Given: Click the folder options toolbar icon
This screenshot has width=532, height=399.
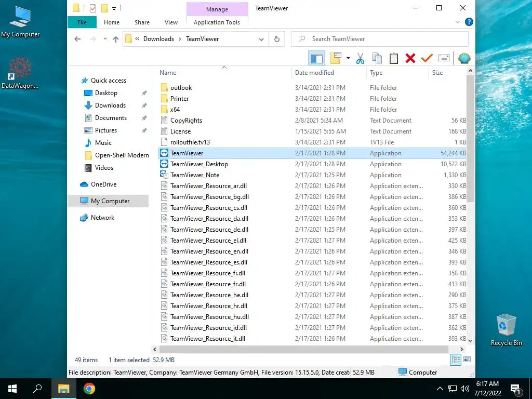Looking at the screenshot, I should tap(336, 58).
